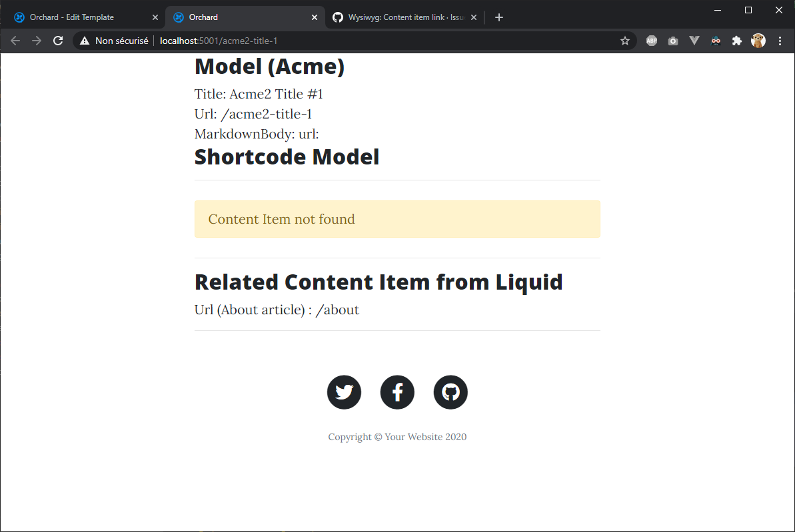Open the puzzle-piece Extensions menu

click(736, 40)
